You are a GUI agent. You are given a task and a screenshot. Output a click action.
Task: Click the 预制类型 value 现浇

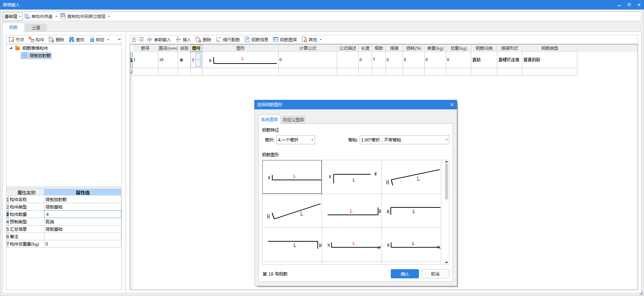click(83, 222)
